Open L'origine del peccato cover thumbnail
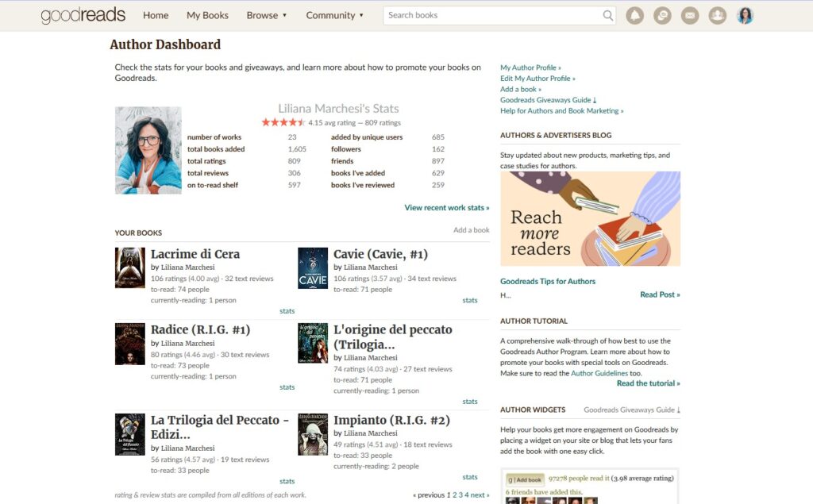The width and height of the screenshot is (813, 504). coord(313,343)
